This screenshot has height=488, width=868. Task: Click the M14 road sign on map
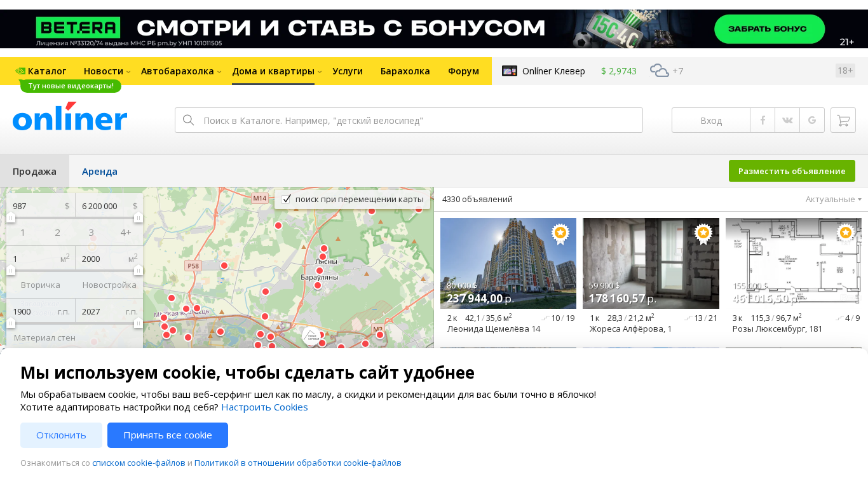(x=260, y=198)
